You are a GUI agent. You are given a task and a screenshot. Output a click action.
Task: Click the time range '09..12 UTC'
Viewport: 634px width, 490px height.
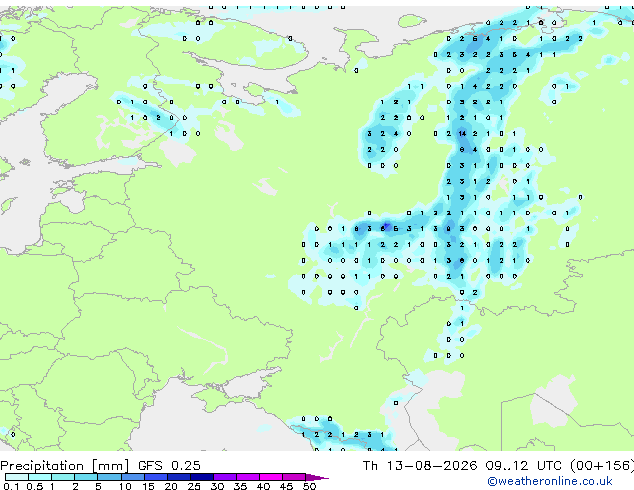(524, 465)
